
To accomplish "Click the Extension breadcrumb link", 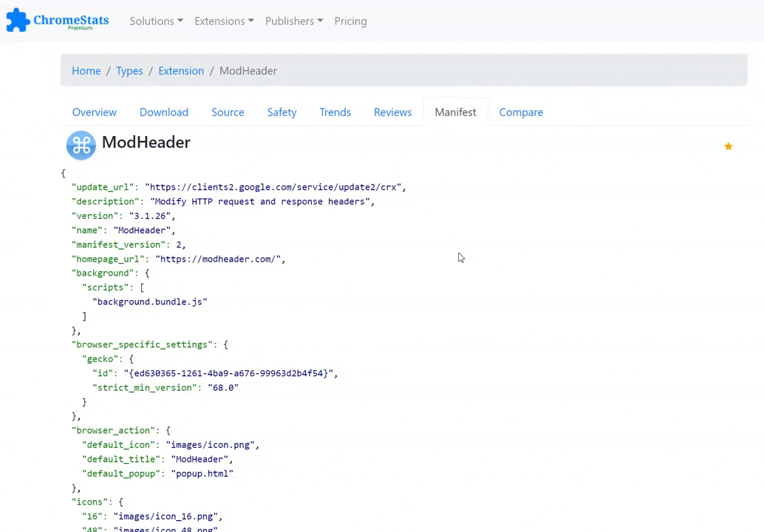I will click(181, 71).
